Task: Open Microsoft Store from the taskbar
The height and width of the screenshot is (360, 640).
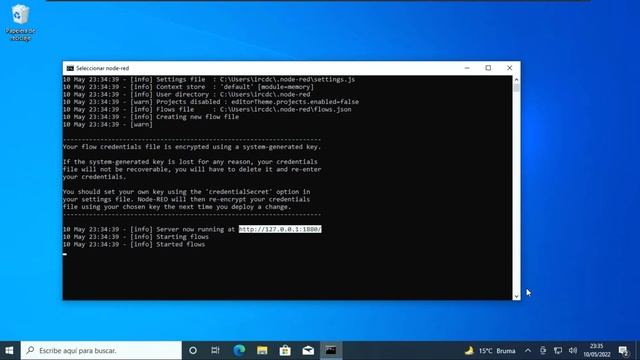Action: point(285,351)
